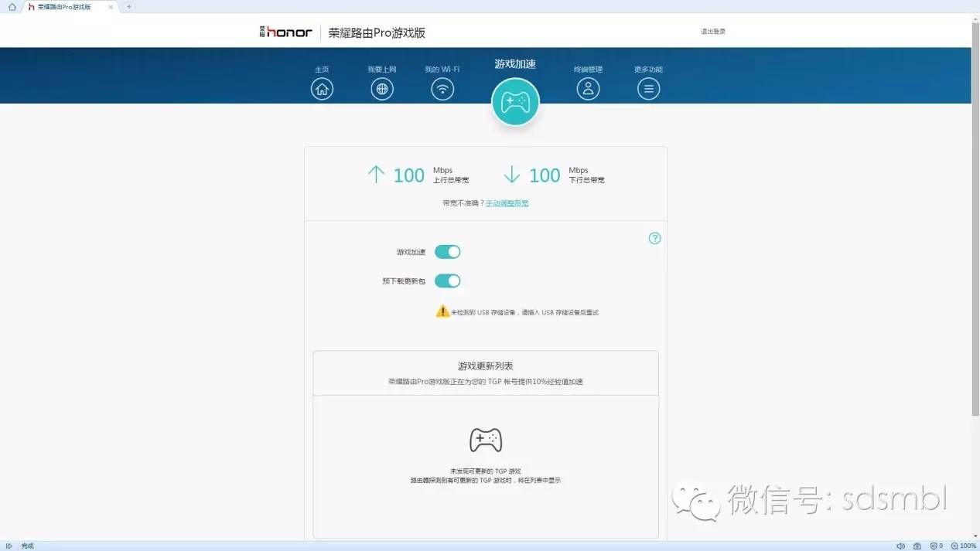
Task: Click the gamepad icon in update list
Action: 486,440
